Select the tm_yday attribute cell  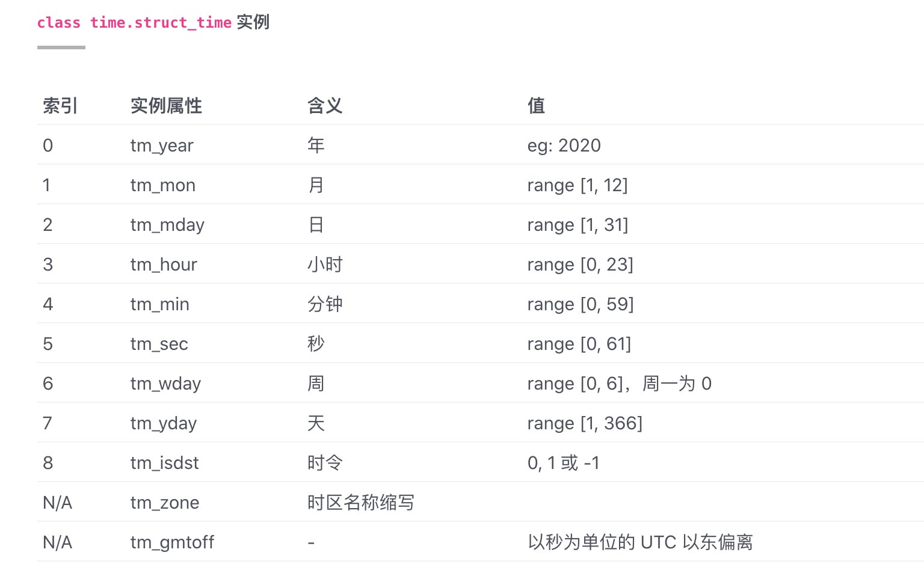(164, 423)
